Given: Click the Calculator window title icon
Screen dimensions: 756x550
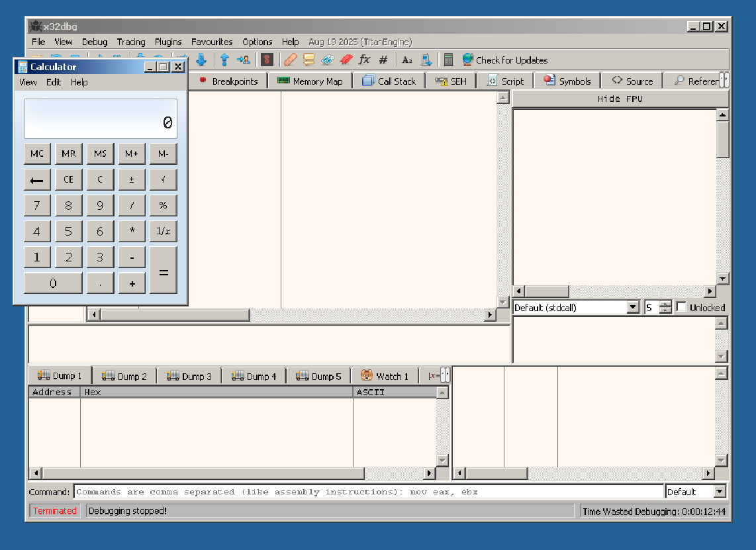Looking at the screenshot, I should tap(23, 67).
